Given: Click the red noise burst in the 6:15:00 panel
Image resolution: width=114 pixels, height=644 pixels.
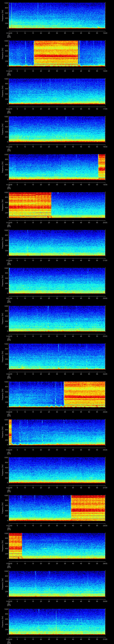Looking at the screenshot, I should point(56,53).
